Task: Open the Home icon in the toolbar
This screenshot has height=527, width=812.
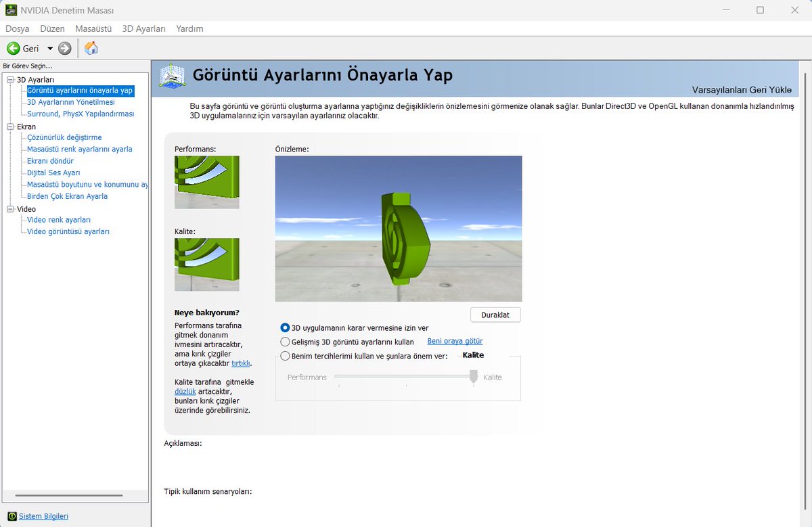Action: point(91,48)
